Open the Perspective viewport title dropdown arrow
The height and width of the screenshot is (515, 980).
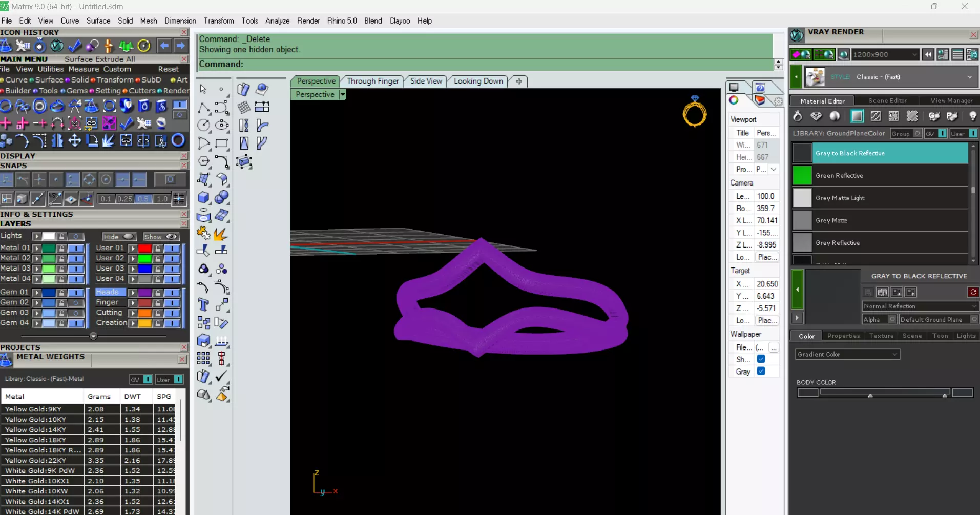click(x=342, y=94)
